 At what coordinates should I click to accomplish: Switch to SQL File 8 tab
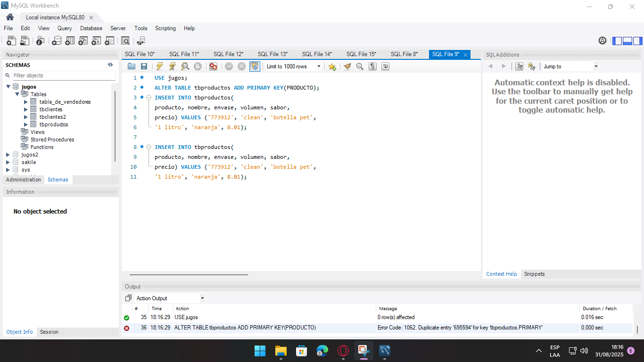tap(404, 54)
